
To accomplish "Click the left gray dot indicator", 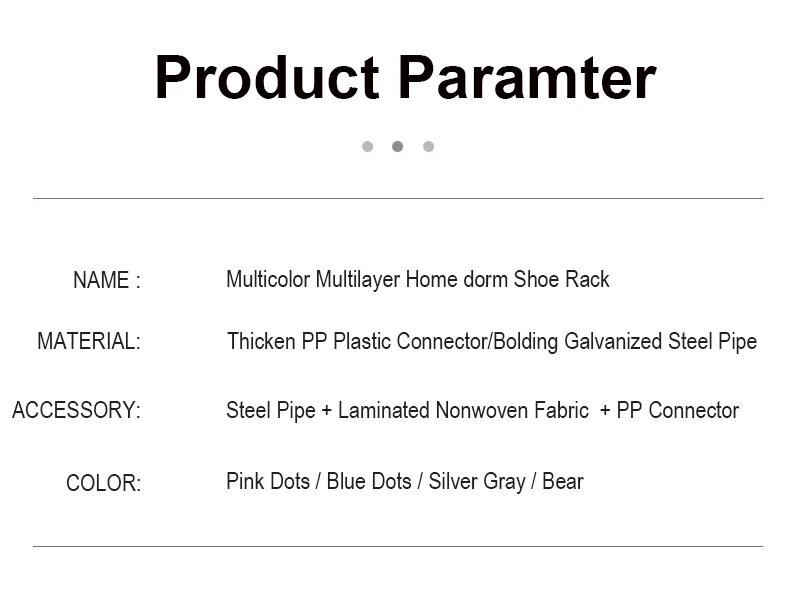I will (368, 147).
